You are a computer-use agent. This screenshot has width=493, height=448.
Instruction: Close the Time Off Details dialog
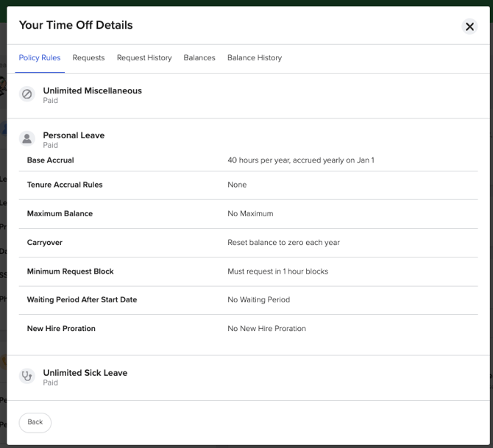[x=469, y=26]
